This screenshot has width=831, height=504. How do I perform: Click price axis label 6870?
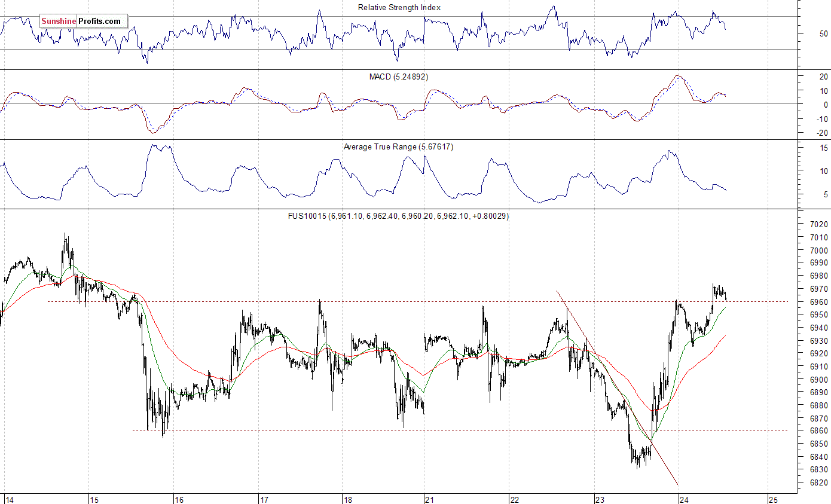[x=819, y=419]
